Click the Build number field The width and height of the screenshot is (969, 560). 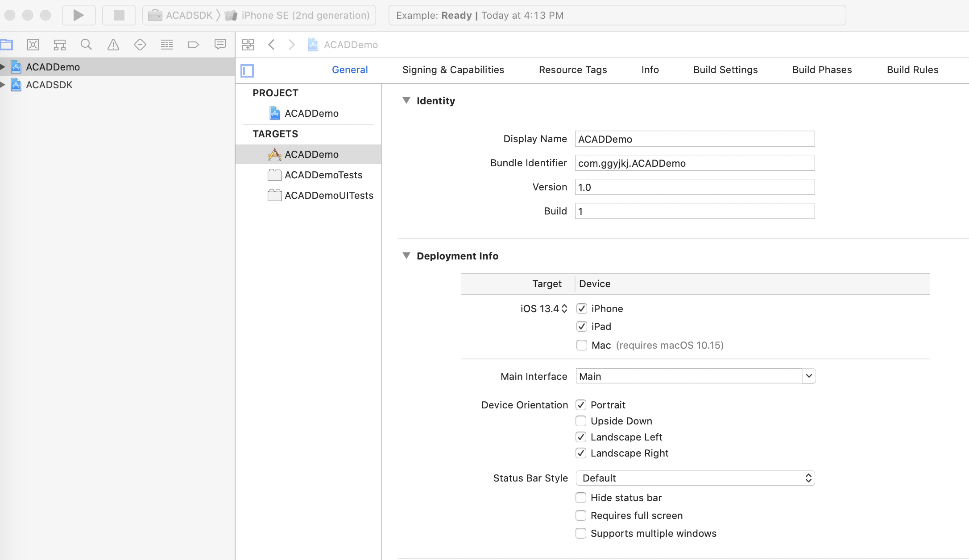(695, 211)
